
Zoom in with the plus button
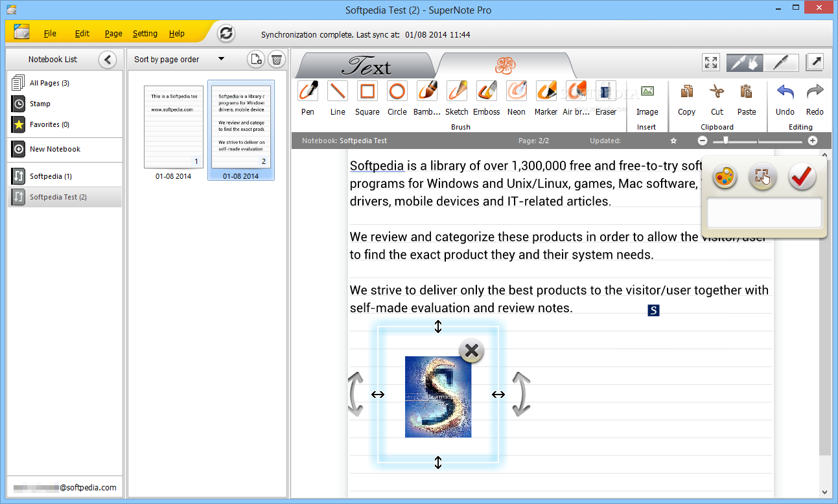813,141
